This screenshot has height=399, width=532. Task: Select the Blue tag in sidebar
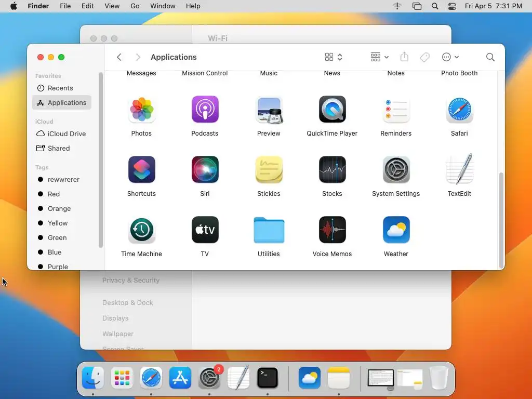(x=62, y=252)
